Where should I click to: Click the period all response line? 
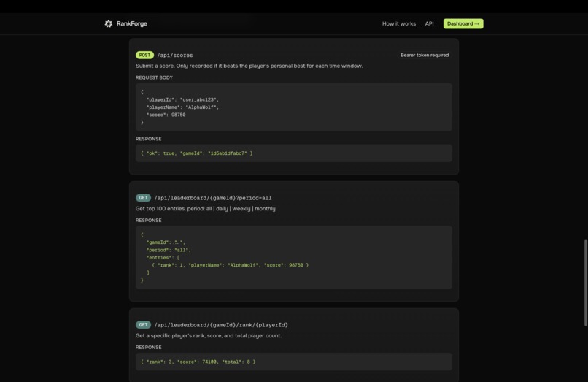169,250
